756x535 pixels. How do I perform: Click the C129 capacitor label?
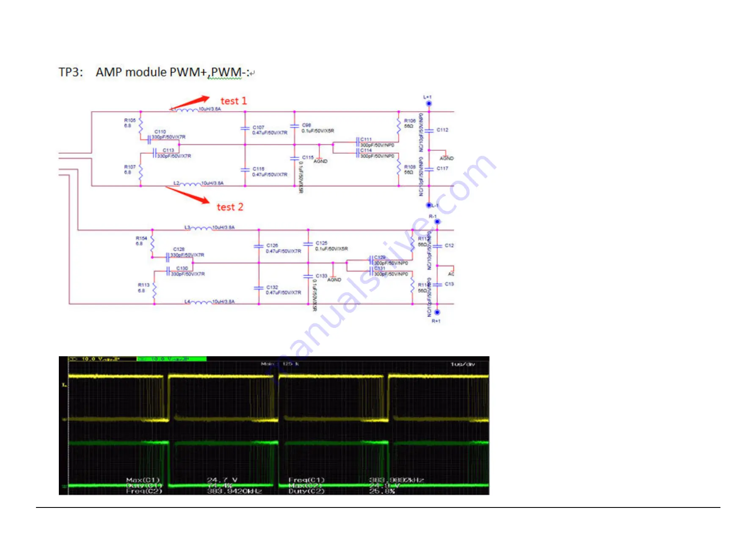coord(380,258)
